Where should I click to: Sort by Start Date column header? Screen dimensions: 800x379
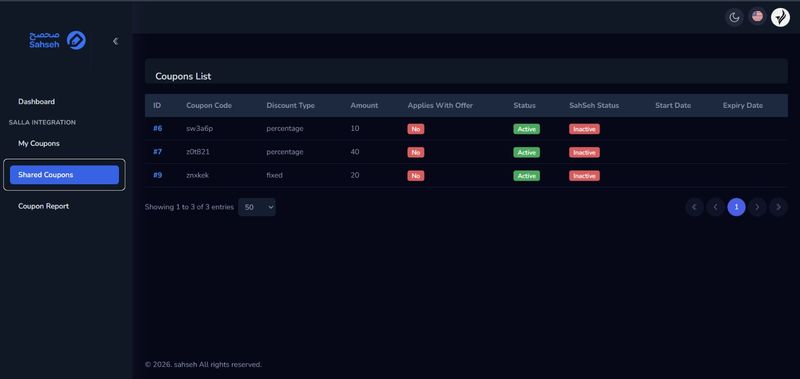pos(673,106)
